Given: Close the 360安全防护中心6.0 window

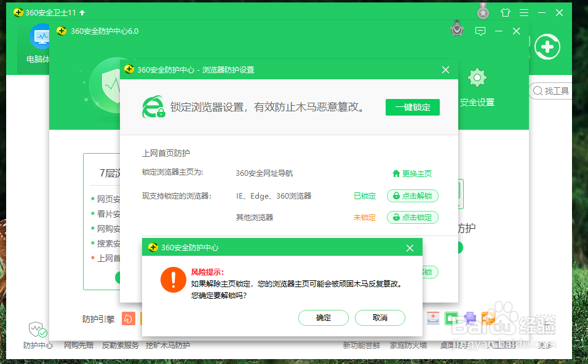Looking at the screenshot, I should click(x=517, y=31).
